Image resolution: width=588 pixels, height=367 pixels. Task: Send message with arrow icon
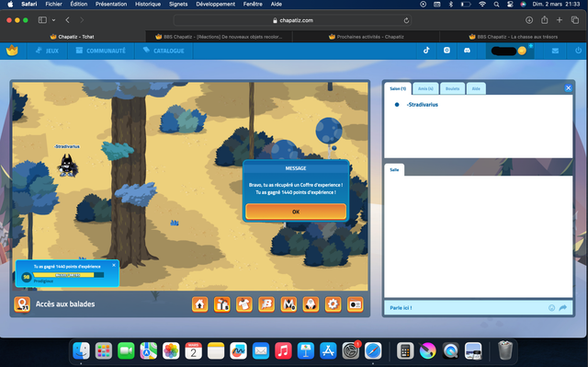click(x=563, y=308)
